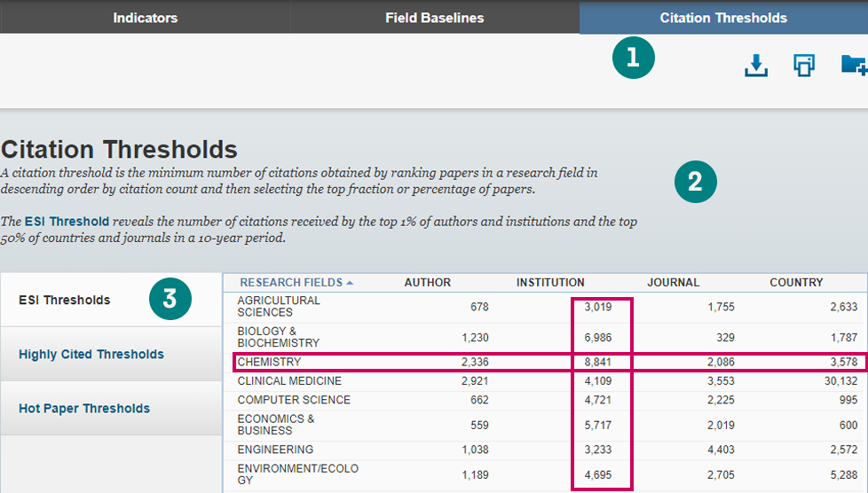Screen dimensions: 868x493
Task: Click Chemistry journal value 2,086
Action: tap(721, 362)
